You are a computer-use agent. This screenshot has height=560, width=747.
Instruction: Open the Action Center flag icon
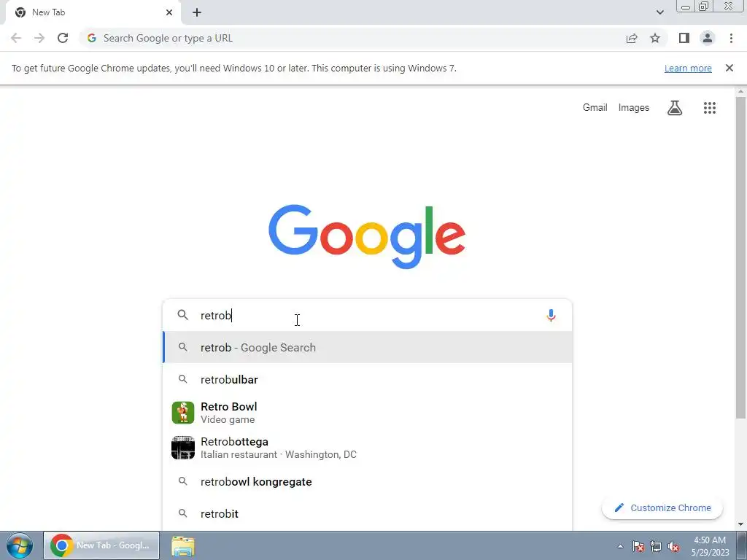click(638, 546)
